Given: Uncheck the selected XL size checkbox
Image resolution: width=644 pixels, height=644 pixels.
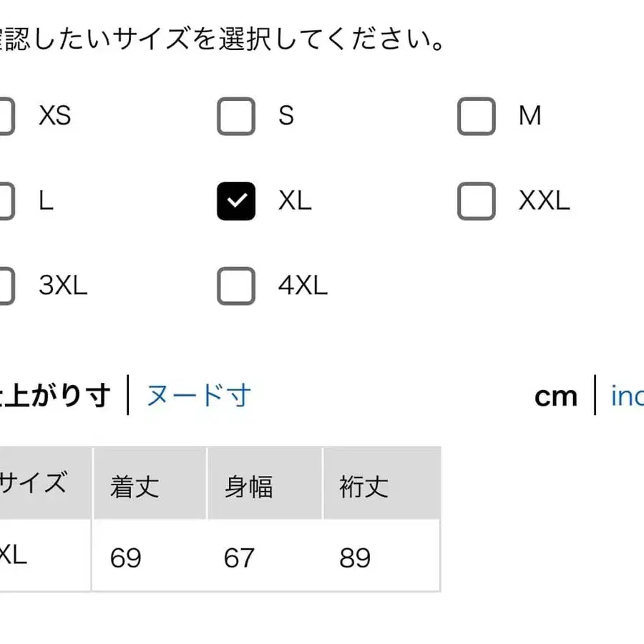Looking at the screenshot, I should (x=235, y=201).
